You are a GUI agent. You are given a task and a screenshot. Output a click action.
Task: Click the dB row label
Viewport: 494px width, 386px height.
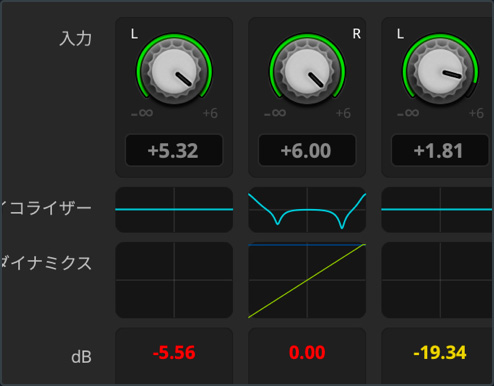click(81, 357)
